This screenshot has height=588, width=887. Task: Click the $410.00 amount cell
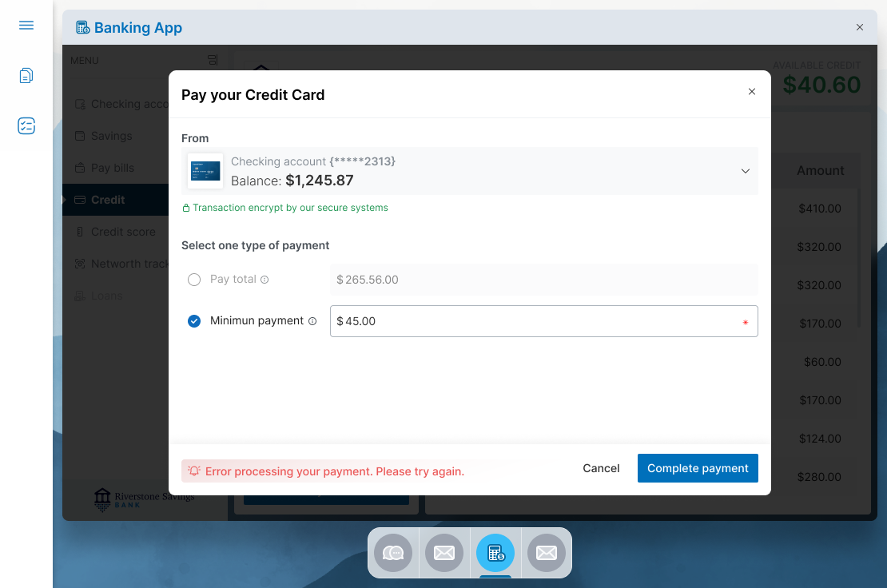(820, 209)
